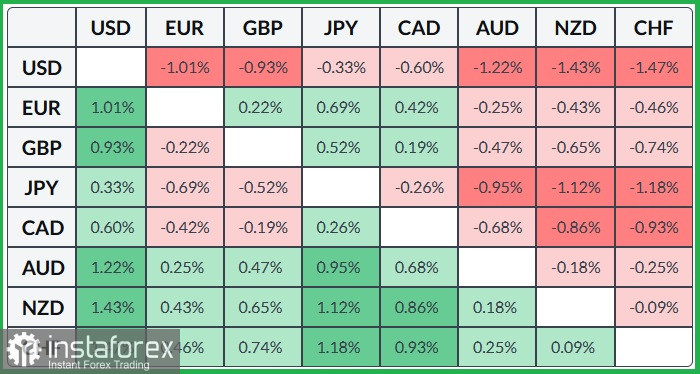Select the NZD versus USD 1.43% cell
Screen dimensions: 700x374
111,308
